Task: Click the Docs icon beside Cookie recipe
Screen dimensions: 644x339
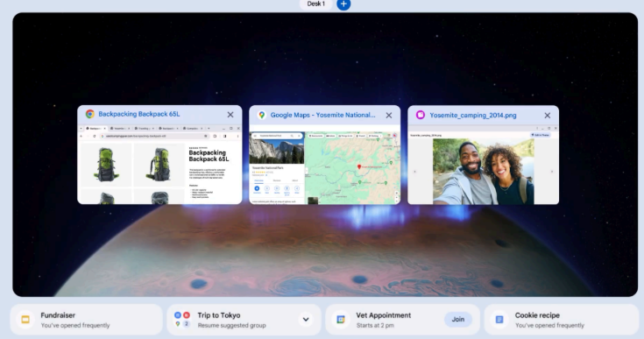Action: tap(499, 320)
